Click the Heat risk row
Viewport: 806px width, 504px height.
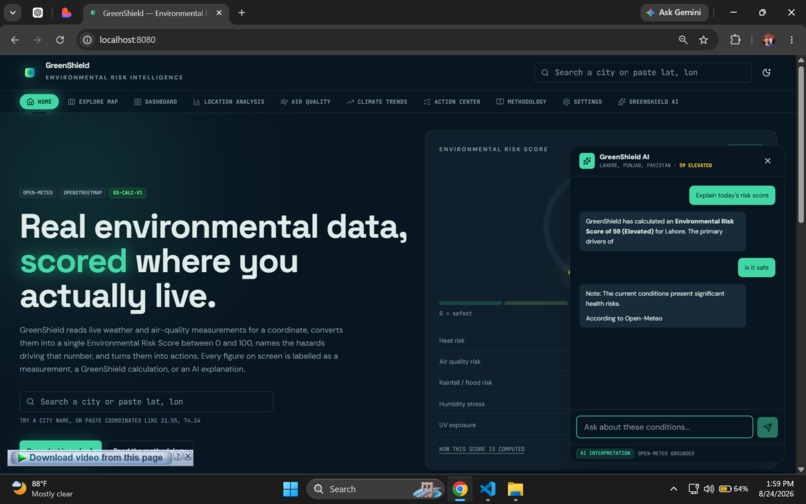(504, 340)
